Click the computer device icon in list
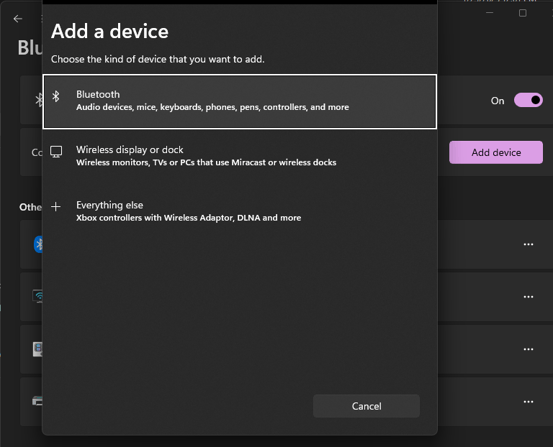This screenshot has height=447, width=553. pos(37,349)
